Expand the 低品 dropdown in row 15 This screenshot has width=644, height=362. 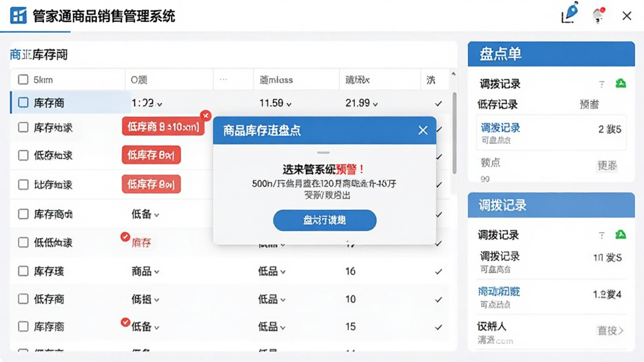click(x=272, y=327)
